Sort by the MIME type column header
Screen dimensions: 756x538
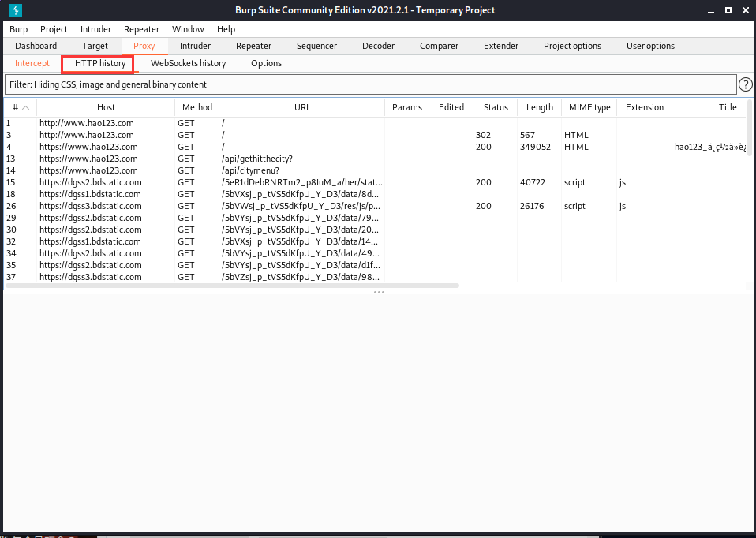click(589, 107)
